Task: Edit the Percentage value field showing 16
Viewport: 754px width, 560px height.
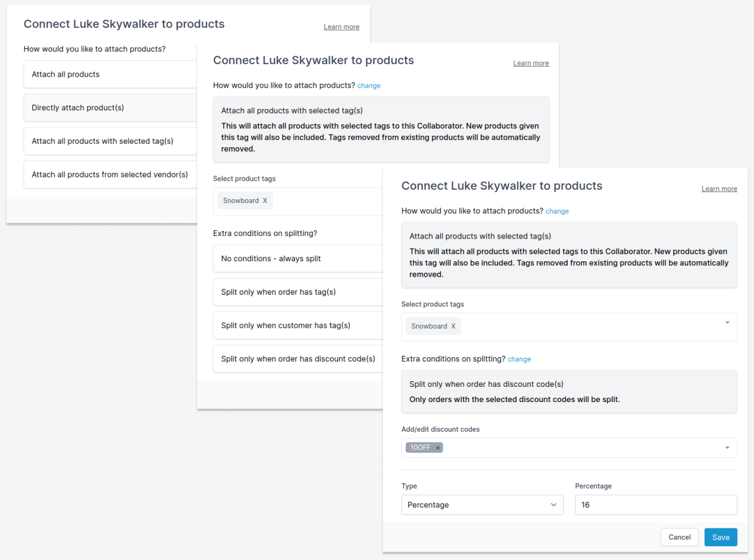Action: pyautogui.click(x=656, y=505)
